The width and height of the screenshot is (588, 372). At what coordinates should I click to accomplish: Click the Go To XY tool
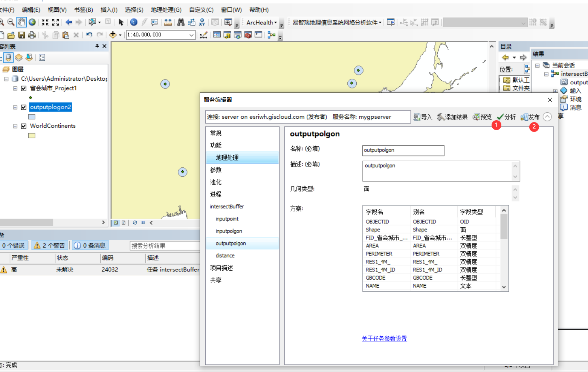(202, 22)
